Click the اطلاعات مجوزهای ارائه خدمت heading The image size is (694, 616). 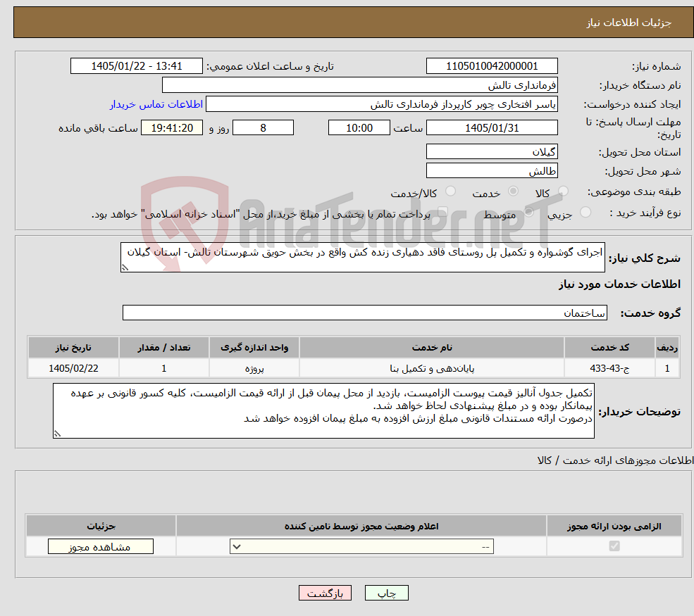(x=615, y=460)
